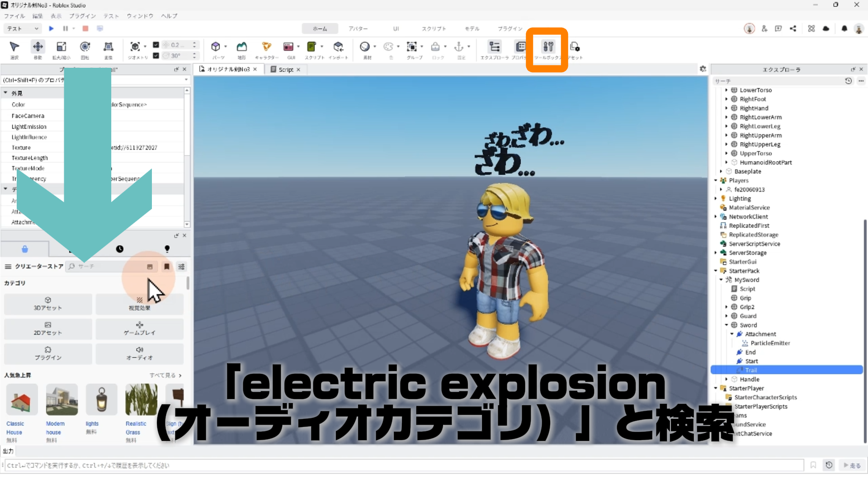The image size is (868, 488).
Task: Select the Move (移動) tool
Action: pyautogui.click(x=38, y=47)
